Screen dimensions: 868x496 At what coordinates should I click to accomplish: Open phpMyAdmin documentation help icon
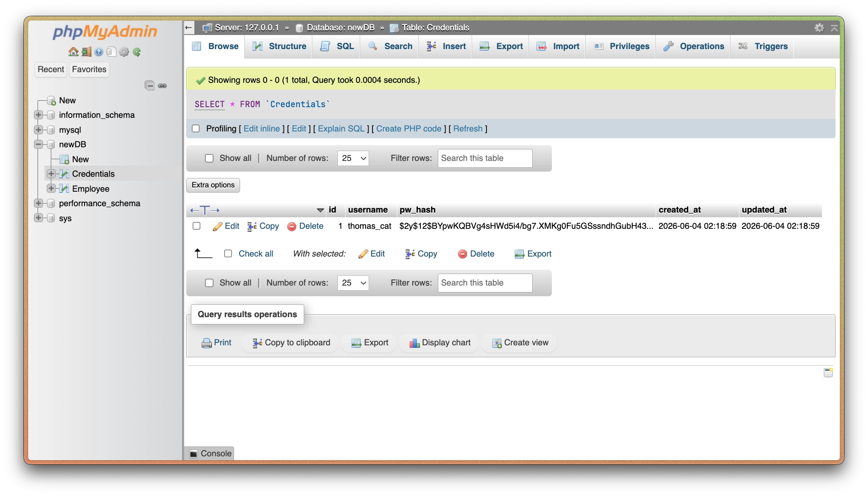point(99,52)
